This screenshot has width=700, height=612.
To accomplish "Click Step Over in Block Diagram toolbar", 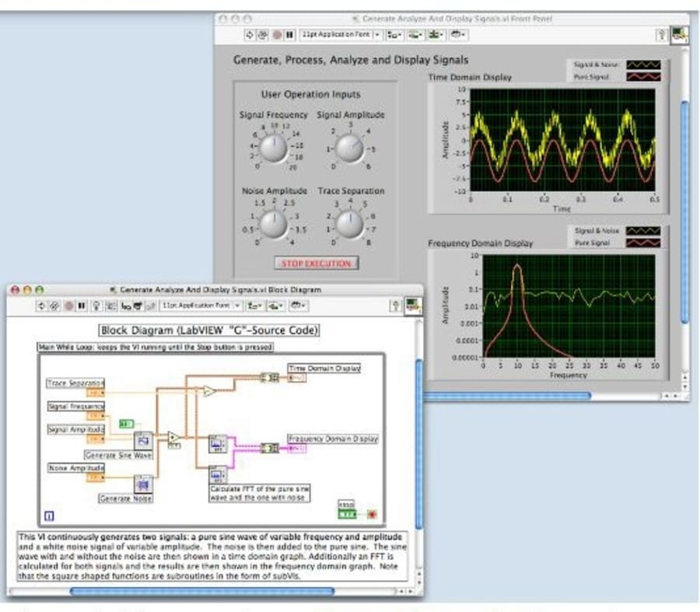I will pyautogui.click(x=138, y=306).
